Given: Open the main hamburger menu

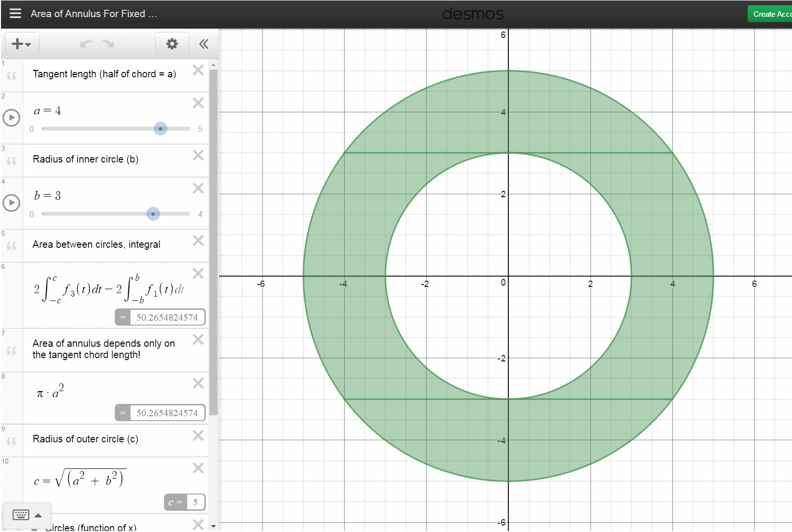Looking at the screenshot, I should coord(15,13).
